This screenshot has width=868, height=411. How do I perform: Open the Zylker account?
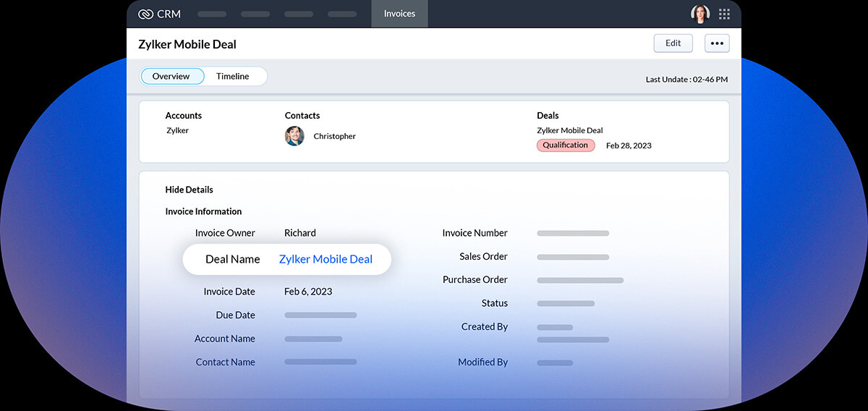coord(177,131)
